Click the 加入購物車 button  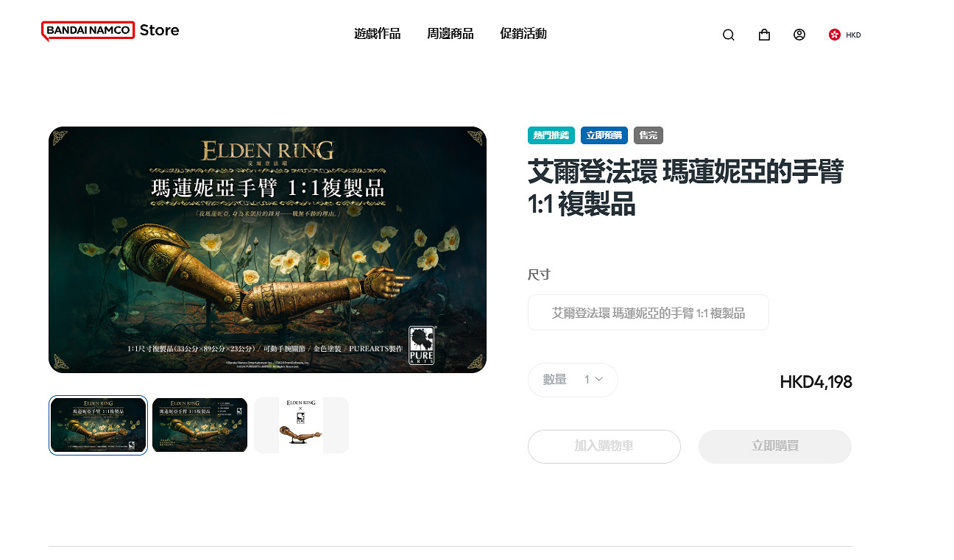pyautogui.click(x=604, y=447)
